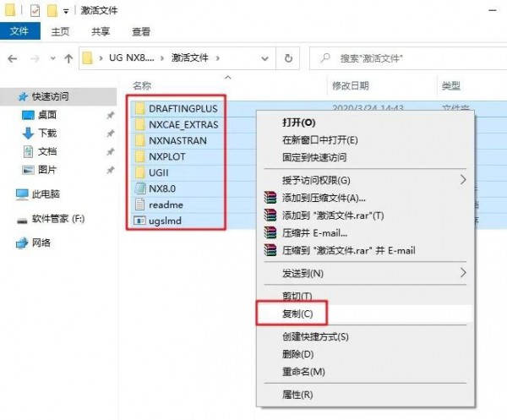Click the pin icon next to 文档
Screen dimensions: 507x420
(x=111, y=151)
